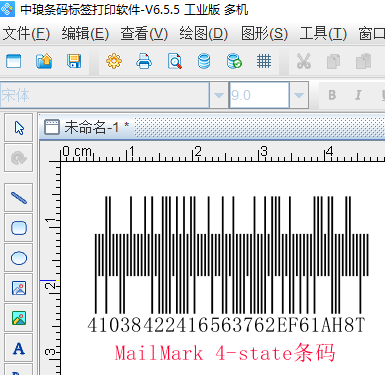Select the rounded rectangle tool

(19, 228)
